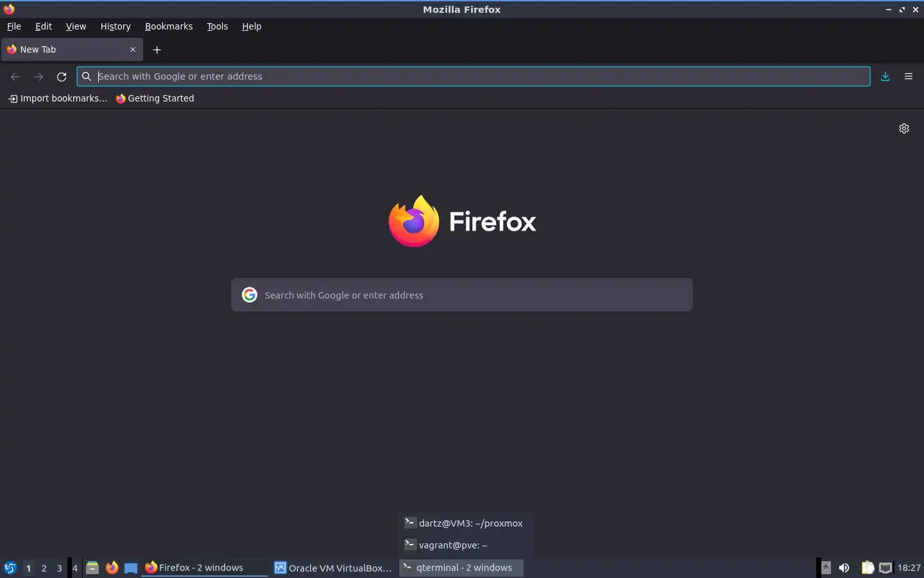Open the Downloads panel

coord(886,76)
